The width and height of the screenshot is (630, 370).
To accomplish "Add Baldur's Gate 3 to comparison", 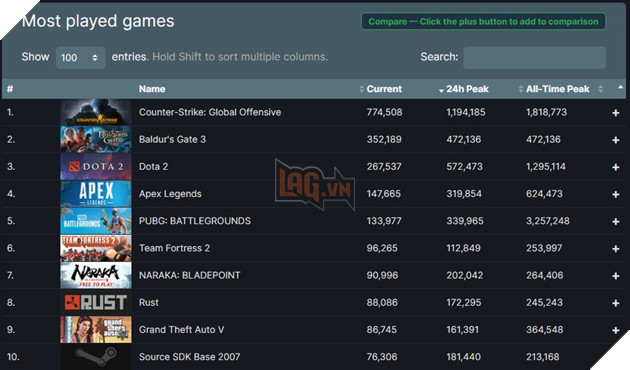I will 616,140.
